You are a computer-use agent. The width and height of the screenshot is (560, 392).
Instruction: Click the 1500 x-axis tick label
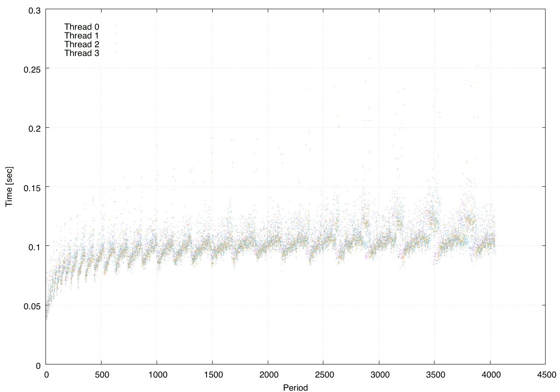click(212, 375)
